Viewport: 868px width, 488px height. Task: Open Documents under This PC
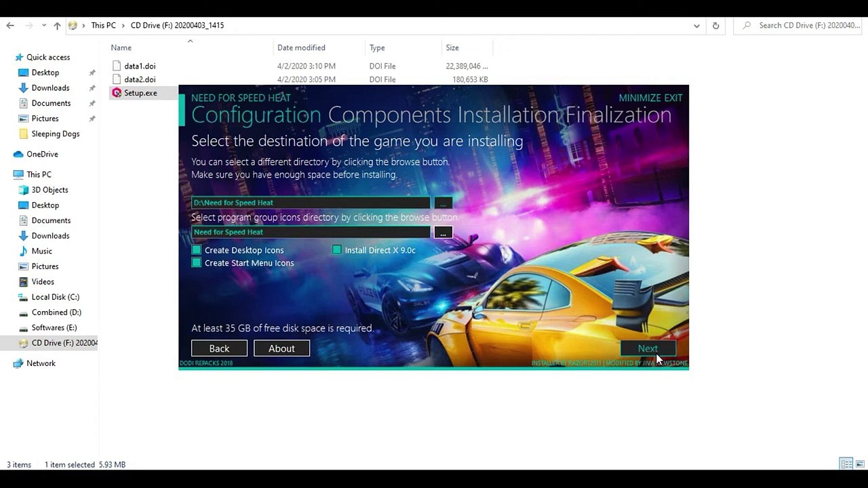coord(51,220)
